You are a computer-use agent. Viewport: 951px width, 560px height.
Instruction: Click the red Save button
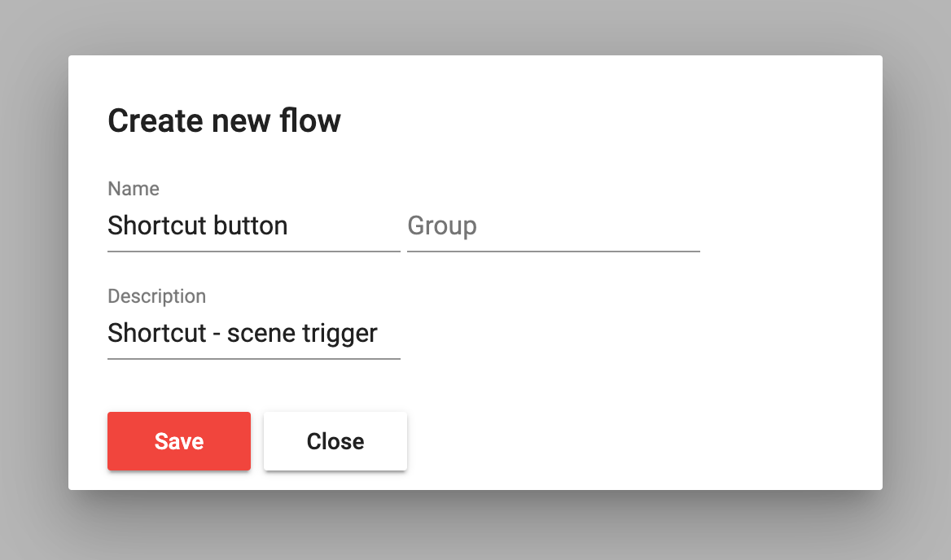pos(179,441)
